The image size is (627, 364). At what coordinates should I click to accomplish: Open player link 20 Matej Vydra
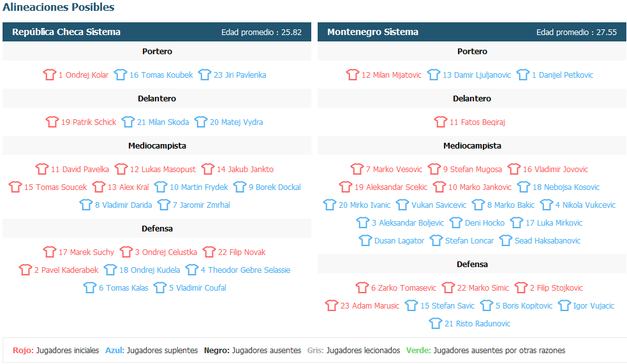pos(237,122)
